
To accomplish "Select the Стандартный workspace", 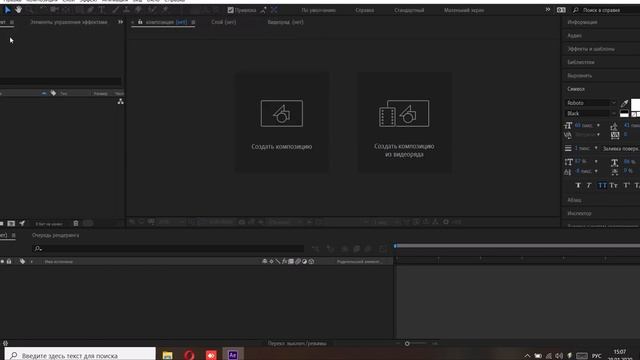I will tap(409, 10).
